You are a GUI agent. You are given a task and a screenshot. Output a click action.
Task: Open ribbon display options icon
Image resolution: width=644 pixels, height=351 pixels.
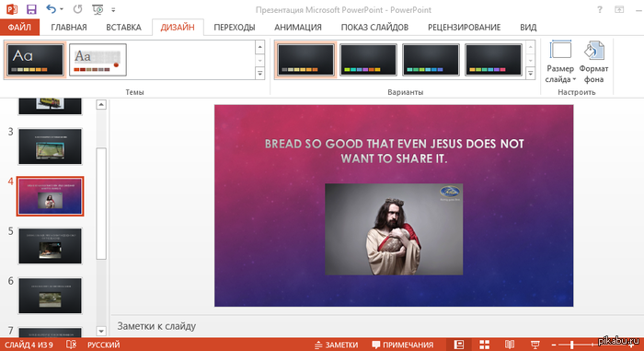coord(619,9)
